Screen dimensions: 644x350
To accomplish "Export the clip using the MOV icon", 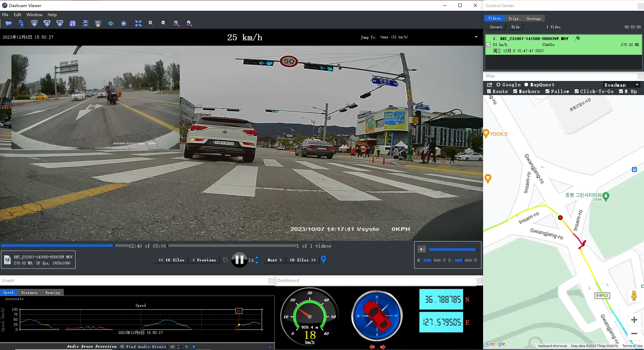I will 59,24.
